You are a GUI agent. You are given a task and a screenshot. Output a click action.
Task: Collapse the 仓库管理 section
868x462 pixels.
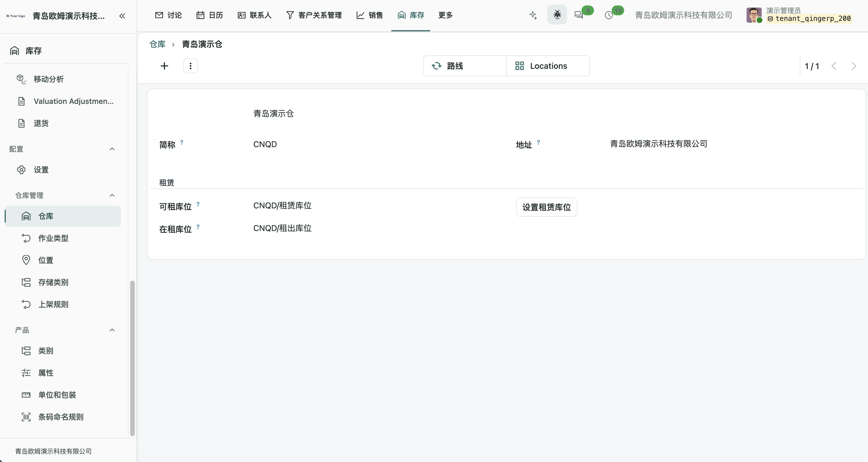112,195
